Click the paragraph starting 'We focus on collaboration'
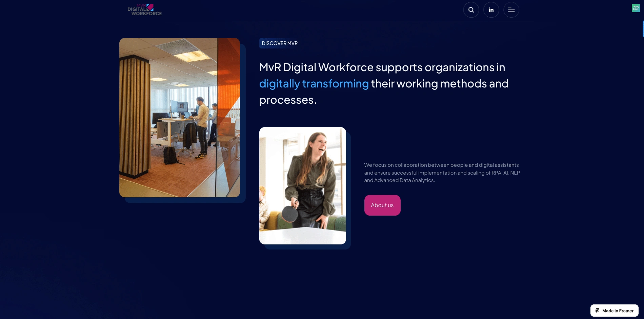644x319 pixels. click(442, 173)
